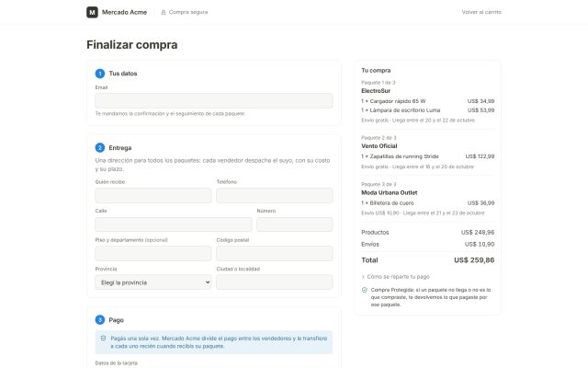Focus the Quién recibe field
The height and width of the screenshot is (368, 588).
pyautogui.click(x=153, y=195)
